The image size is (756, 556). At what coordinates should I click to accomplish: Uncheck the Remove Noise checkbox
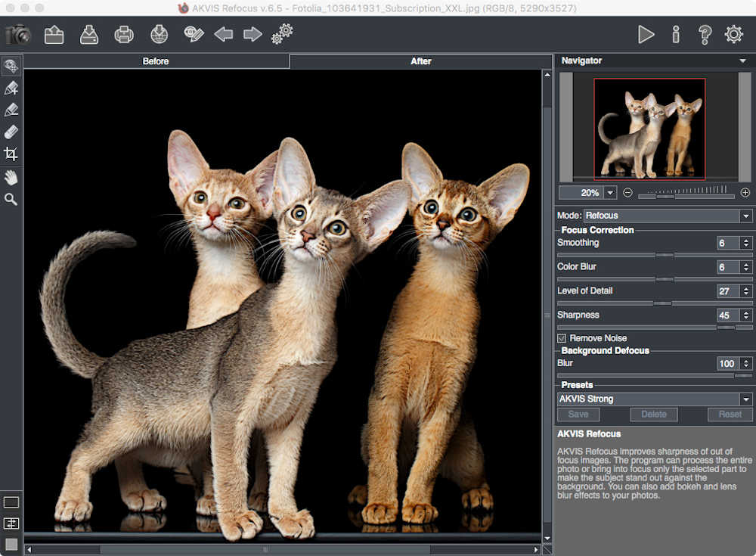(x=562, y=338)
